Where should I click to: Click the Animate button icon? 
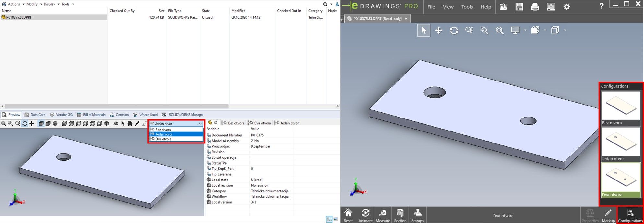tap(365, 216)
